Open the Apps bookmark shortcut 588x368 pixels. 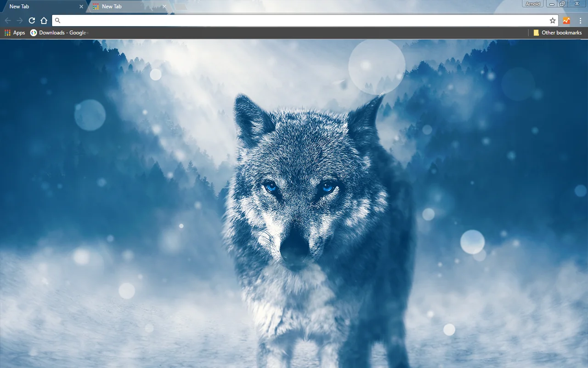(15, 33)
